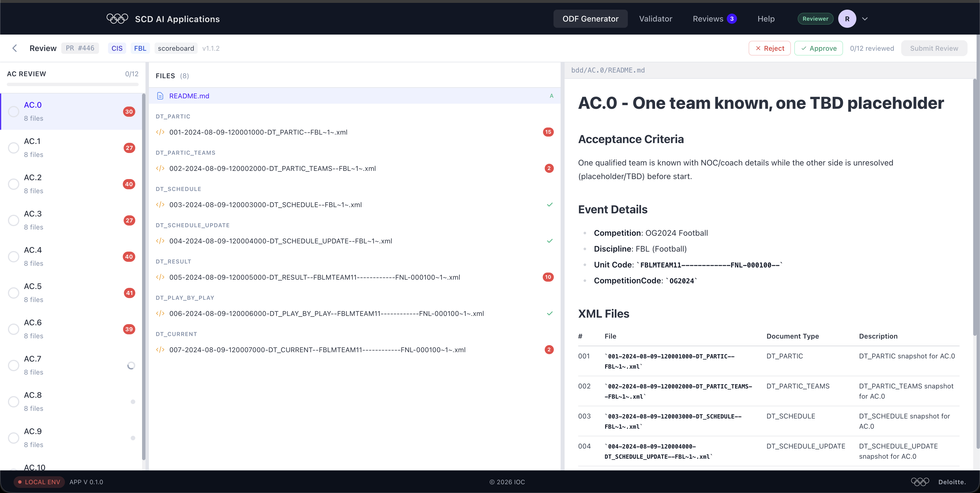Open the README.md file
Image resolution: width=980 pixels, height=493 pixels.
coord(354,96)
